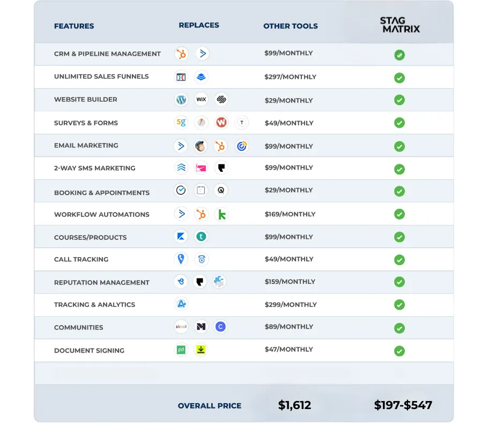Click the green checkmark for Document Signing

click(399, 351)
